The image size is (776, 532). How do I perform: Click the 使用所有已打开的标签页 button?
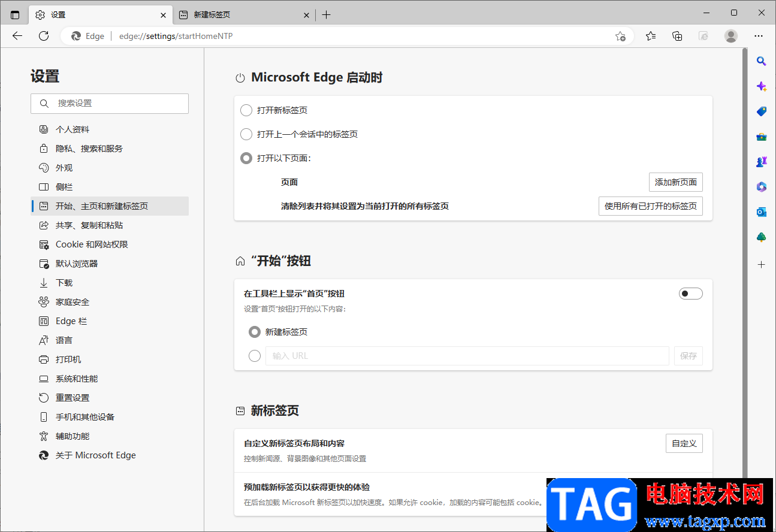click(651, 206)
